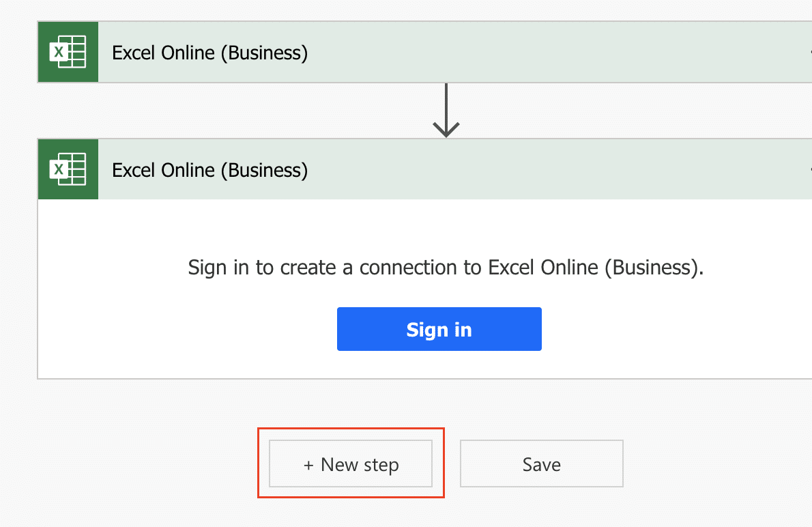
Task: Add a step with the New step button
Action: tap(351, 464)
